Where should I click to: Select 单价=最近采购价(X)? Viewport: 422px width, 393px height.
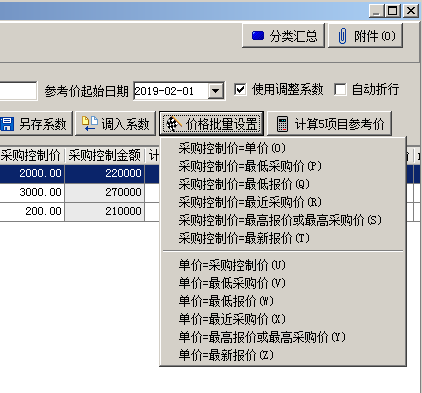click(x=232, y=319)
